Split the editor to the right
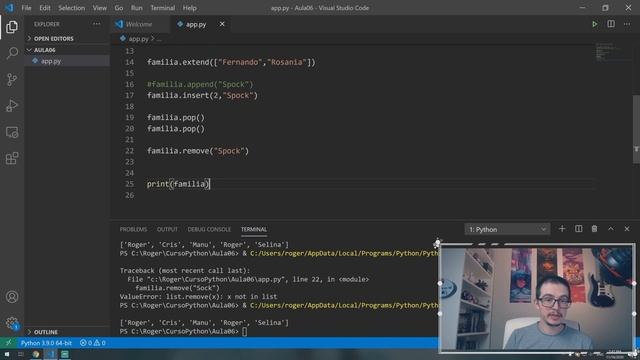Screen dimensions: 640x360 [x=611, y=24]
